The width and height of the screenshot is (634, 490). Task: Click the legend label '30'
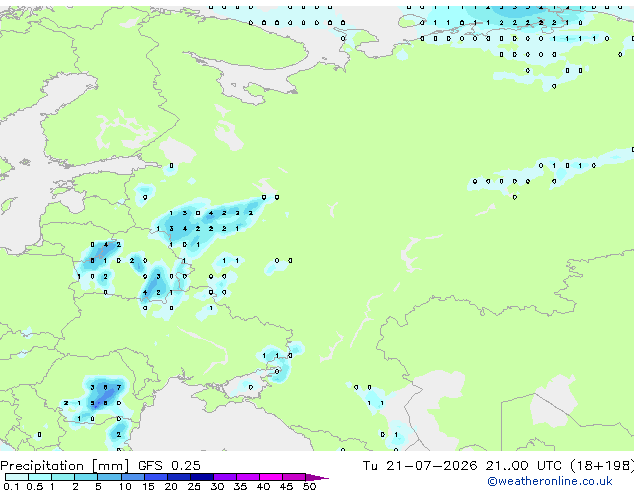click(x=217, y=486)
